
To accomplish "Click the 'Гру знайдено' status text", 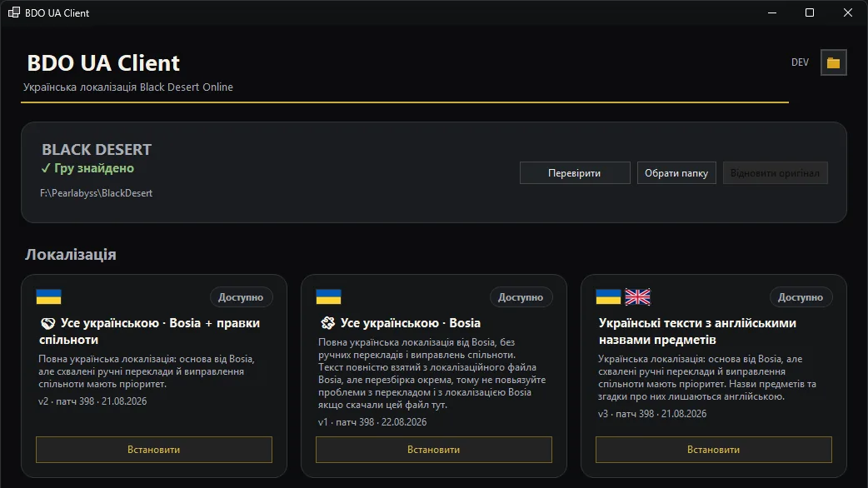I will pyautogui.click(x=94, y=168).
